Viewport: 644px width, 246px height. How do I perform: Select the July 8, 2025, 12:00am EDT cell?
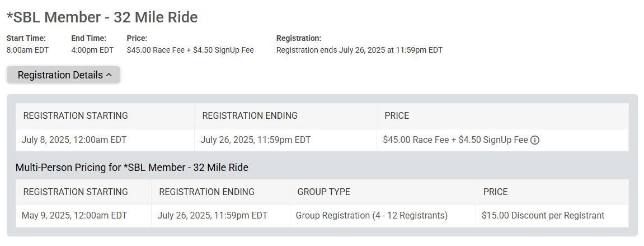point(74,140)
